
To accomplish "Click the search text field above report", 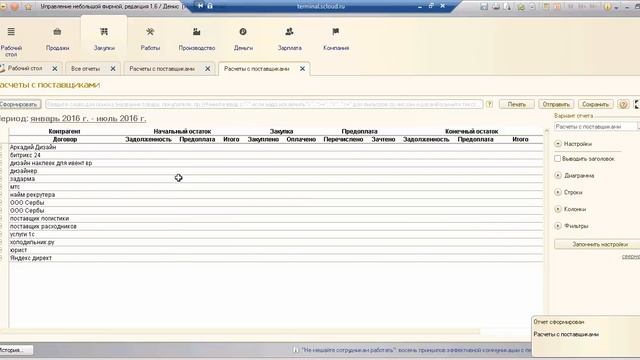I will (x=264, y=104).
